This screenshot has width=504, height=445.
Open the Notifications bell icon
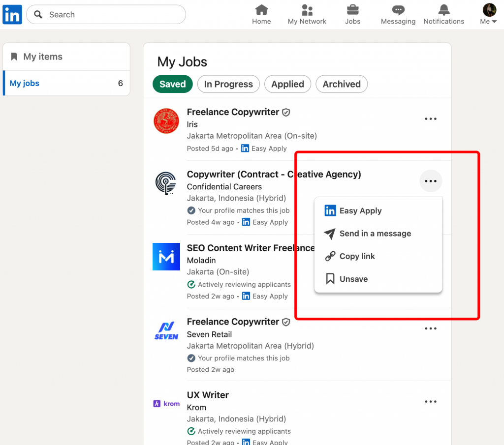(x=444, y=10)
